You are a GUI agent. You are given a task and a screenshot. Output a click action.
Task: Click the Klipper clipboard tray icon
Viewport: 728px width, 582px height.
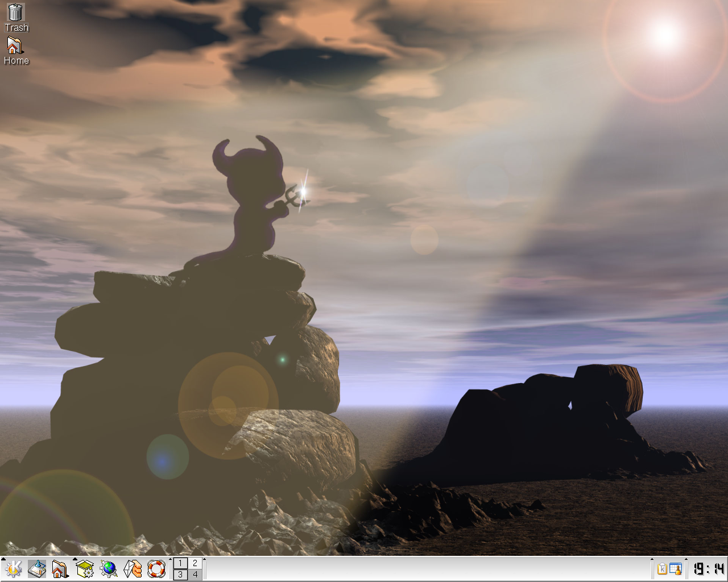pyautogui.click(x=662, y=569)
